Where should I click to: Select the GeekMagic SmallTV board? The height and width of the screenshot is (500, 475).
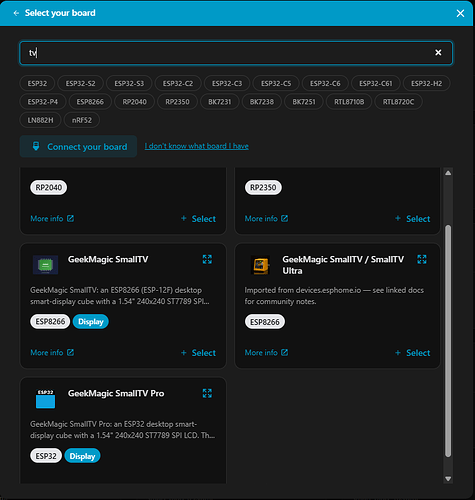click(x=198, y=353)
